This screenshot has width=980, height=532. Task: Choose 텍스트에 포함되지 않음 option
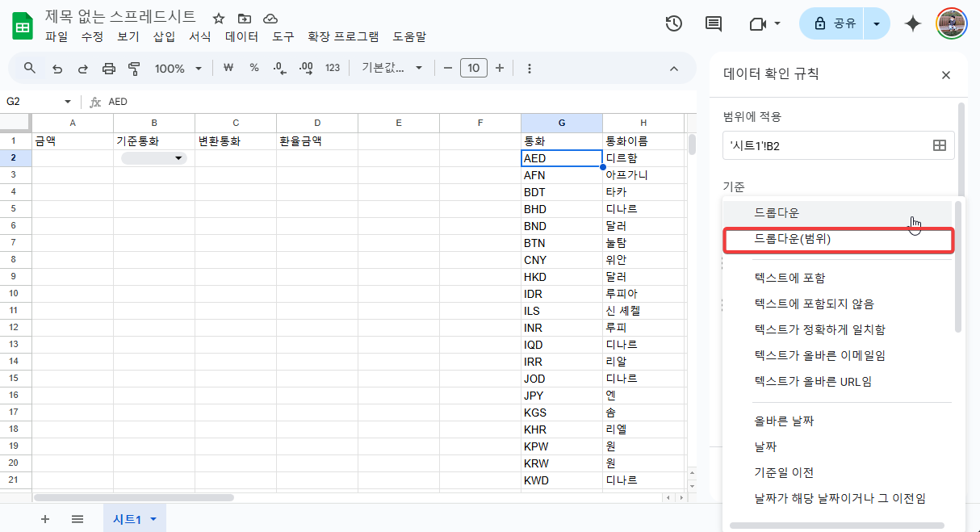click(x=838, y=304)
